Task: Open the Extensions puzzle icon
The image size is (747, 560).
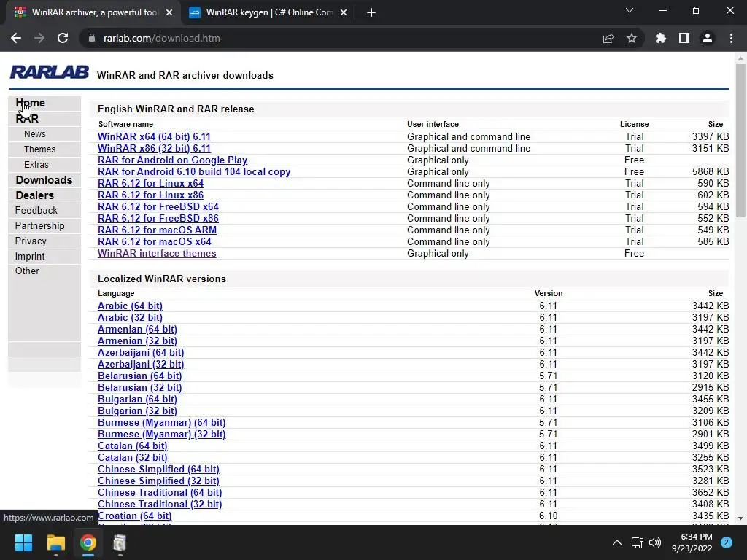Action: tap(661, 38)
